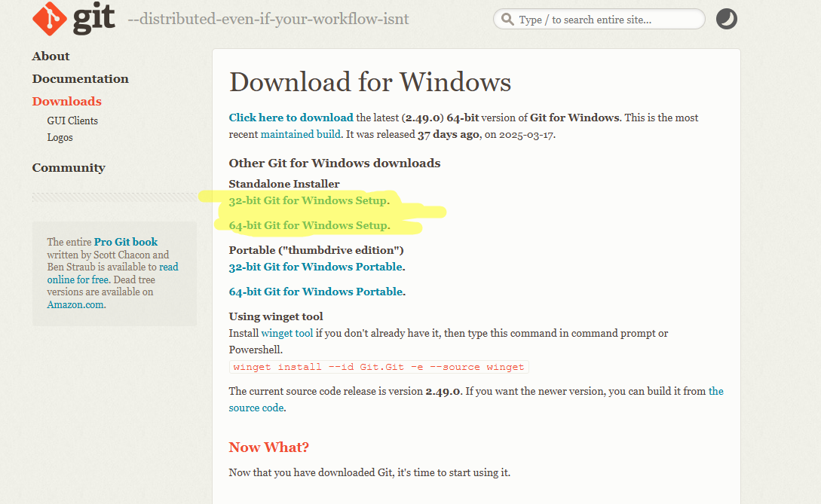Viewport: 821px width, 504px height.
Task: Open GUI Clients page
Action: [72, 121]
